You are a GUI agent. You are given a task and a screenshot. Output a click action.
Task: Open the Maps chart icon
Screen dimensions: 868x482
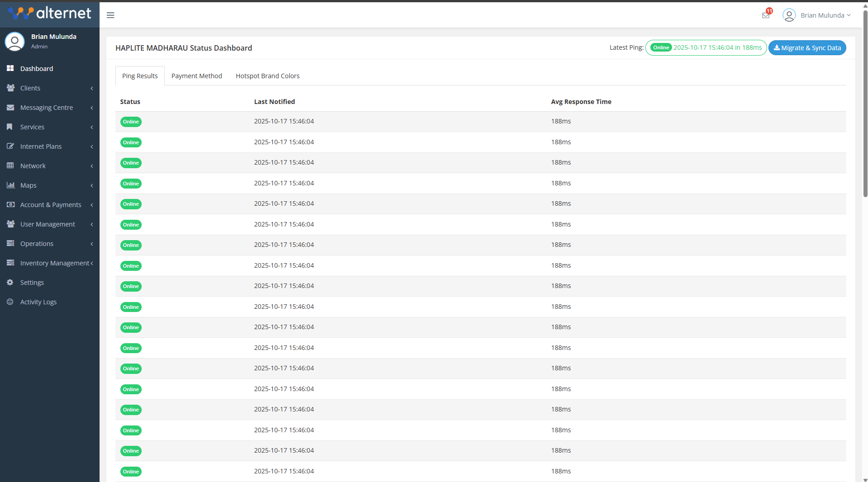(x=10, y=185)
